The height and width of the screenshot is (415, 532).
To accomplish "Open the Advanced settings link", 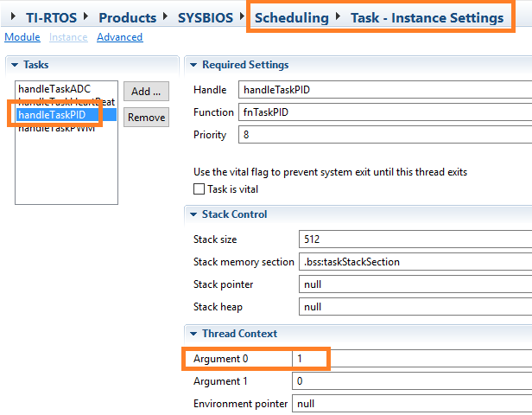I will pyautogui.click(x=119, y=37).
